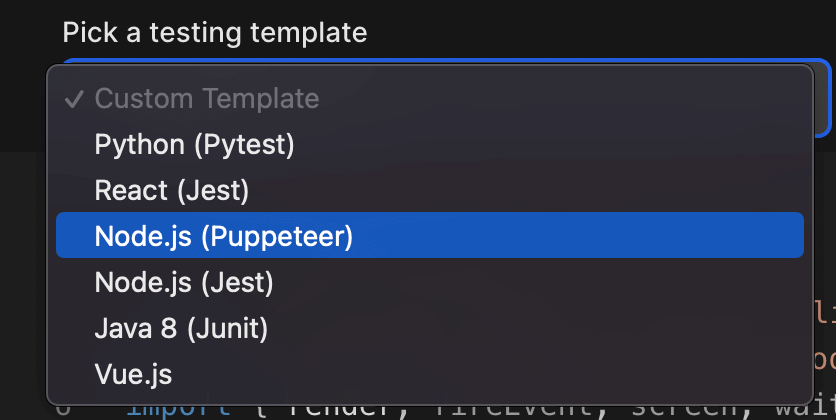Pick the Vue.js template

coord(133,374)
